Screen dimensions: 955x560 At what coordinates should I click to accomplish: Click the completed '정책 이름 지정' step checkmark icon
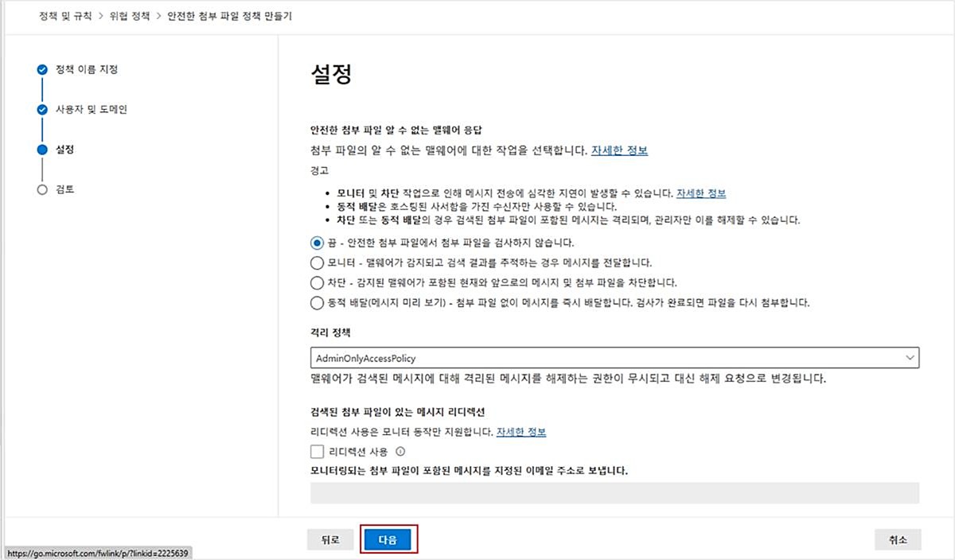pyautogui.click(x=42, y=70)
